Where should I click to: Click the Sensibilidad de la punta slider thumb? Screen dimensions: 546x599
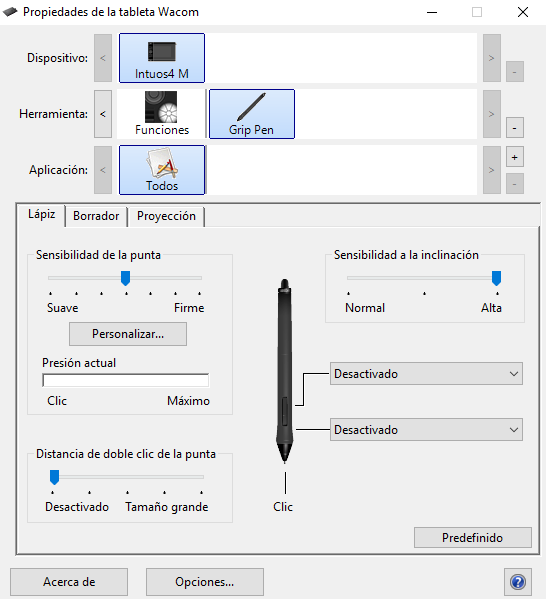point(125,278)
